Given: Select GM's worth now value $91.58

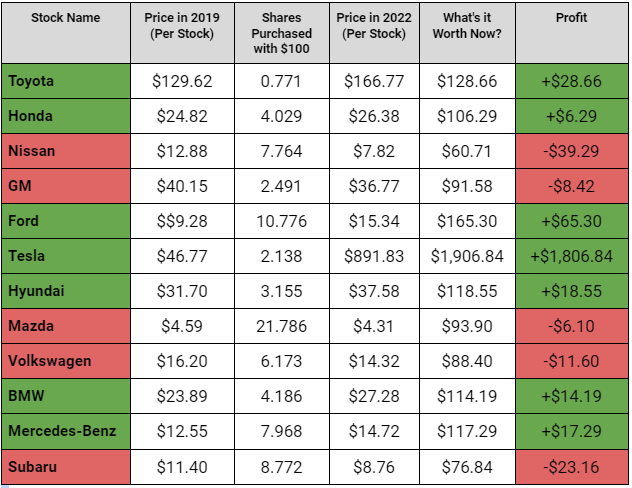Looking at the screenshot, I should pyautogui.click(x=467, y=186).
